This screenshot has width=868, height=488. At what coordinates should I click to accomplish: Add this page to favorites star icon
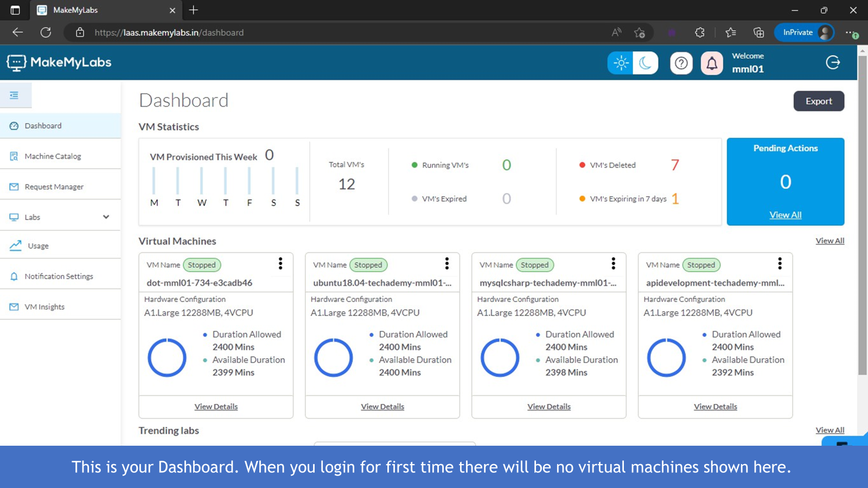640,33
